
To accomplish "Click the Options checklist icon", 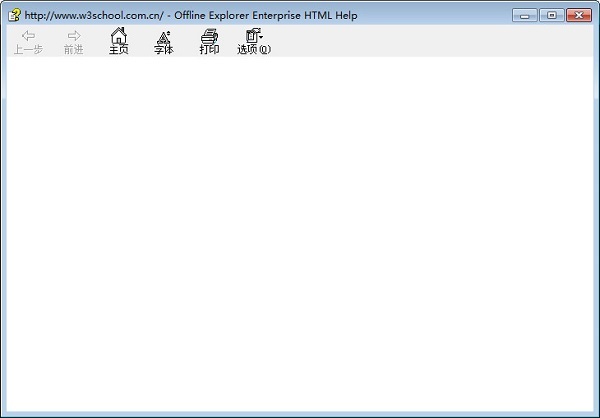I will [252, 36].
